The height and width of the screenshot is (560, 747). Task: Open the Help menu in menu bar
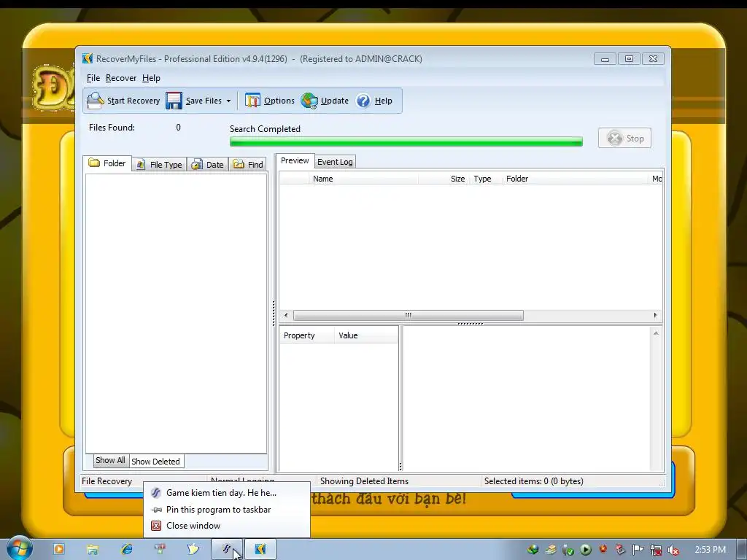point(151,78)
